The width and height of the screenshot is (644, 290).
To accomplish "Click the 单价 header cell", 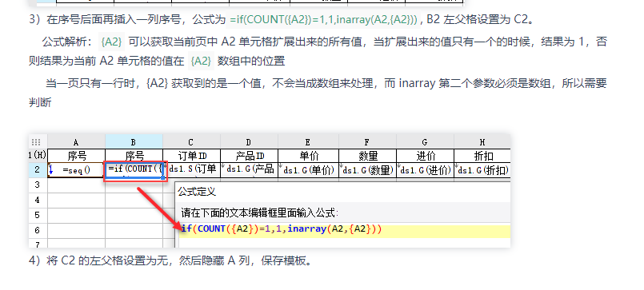I will click(x=308, y=156).
